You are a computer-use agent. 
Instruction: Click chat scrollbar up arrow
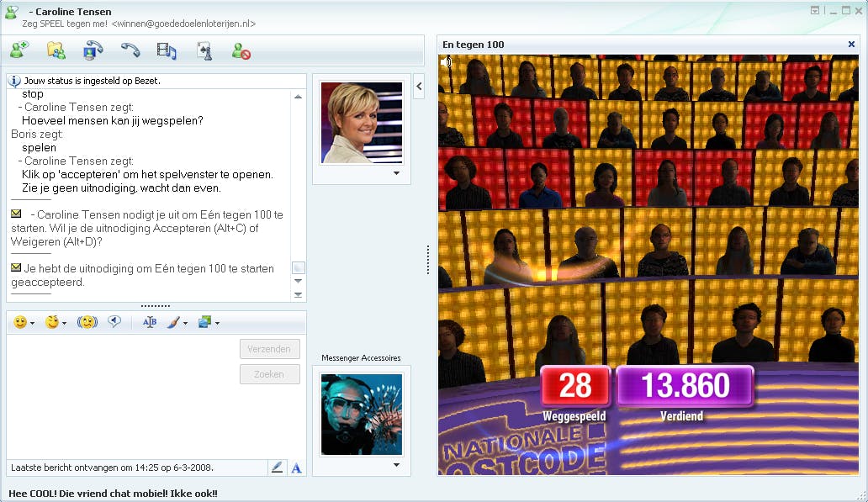tap(298, 97)
